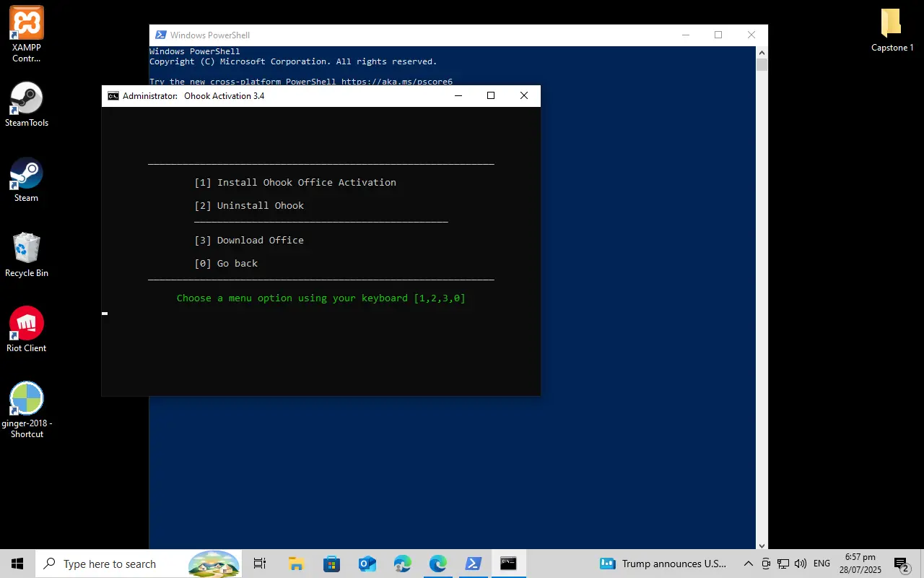Click the Ohook Activation window system icon

tap(113, 96)
